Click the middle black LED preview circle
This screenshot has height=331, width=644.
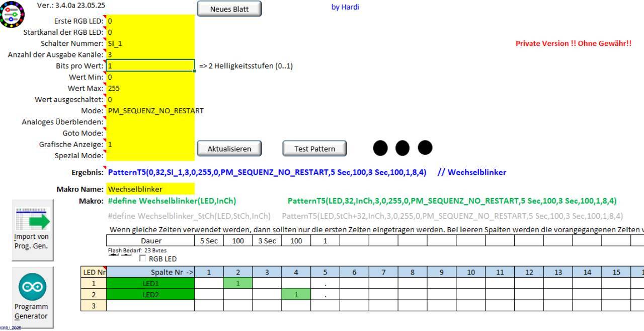[403, 148]
